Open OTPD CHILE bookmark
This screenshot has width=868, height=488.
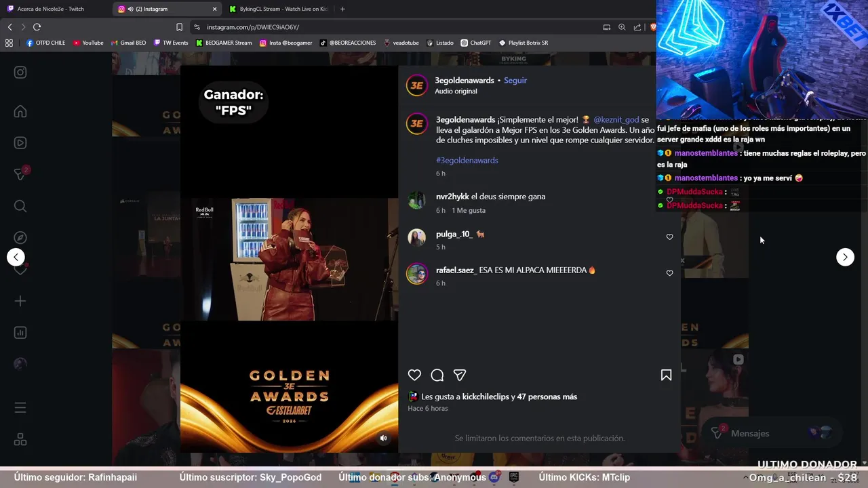click(45, 43)
